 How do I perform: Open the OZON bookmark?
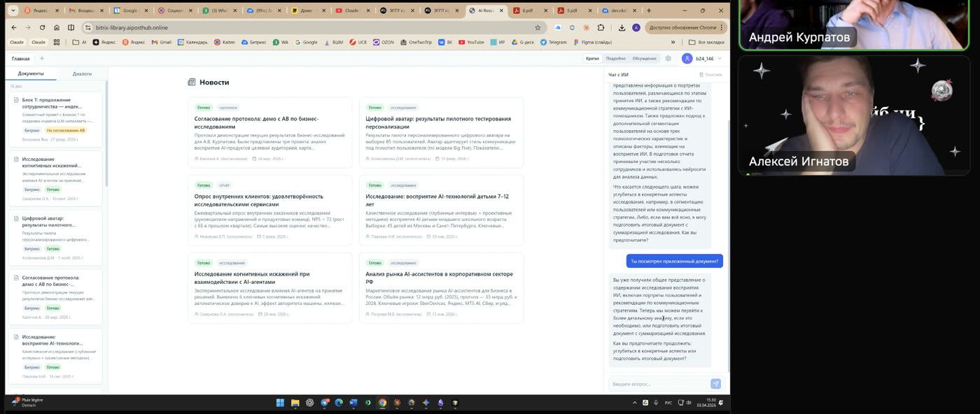tap(383, 42)
